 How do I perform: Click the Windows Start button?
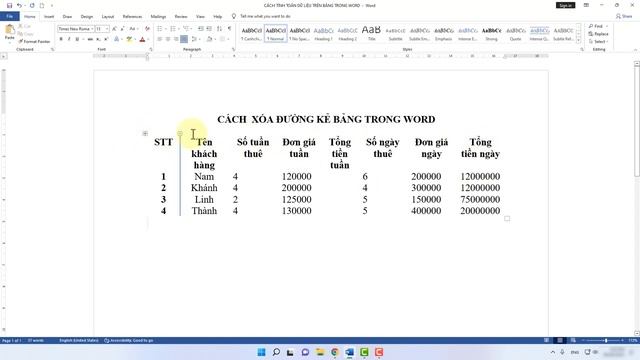click(261, 352)
